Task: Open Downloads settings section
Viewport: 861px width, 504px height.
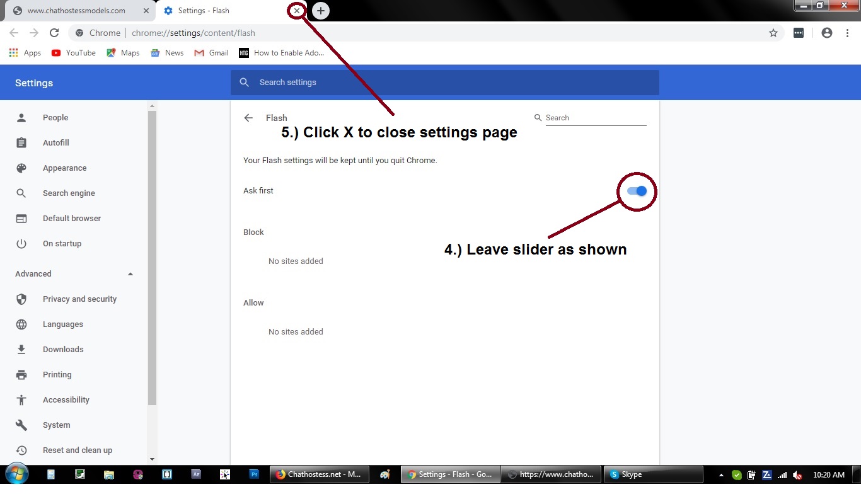Action: (63, 350)
